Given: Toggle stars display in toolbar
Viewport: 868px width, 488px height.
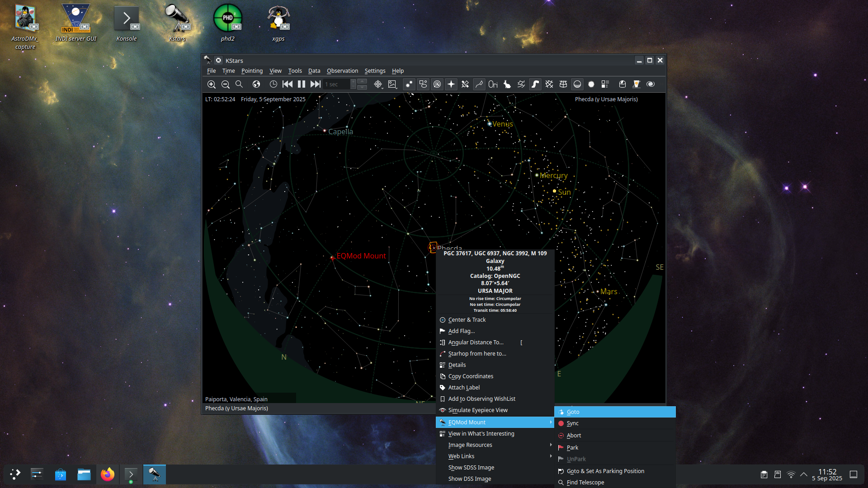Looking at the screenshot, I should click(409, 84).
